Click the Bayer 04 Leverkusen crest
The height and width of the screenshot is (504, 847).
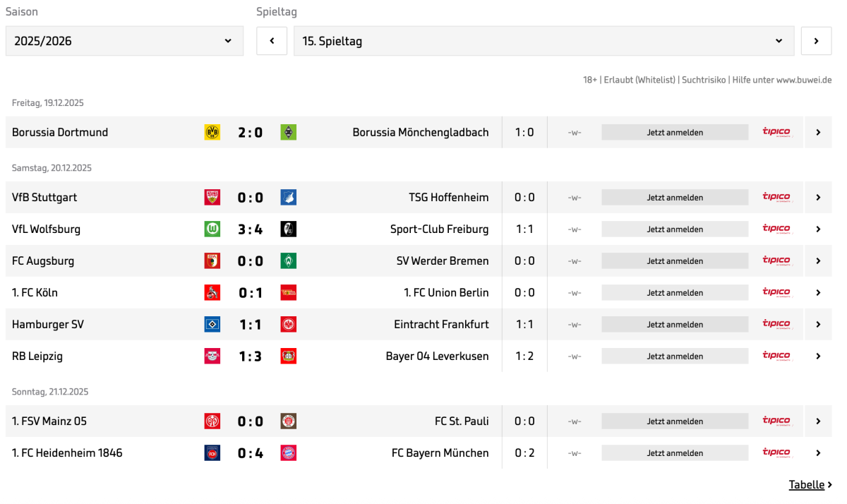coord(288,356)
